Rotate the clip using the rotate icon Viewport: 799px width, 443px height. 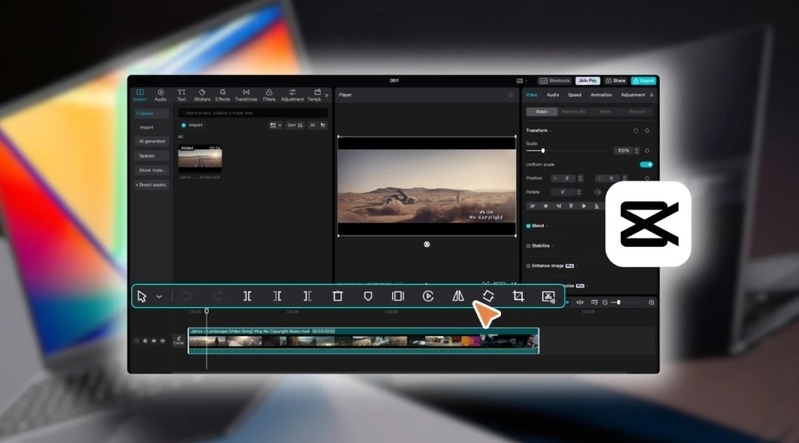click(x=488, y=296)
